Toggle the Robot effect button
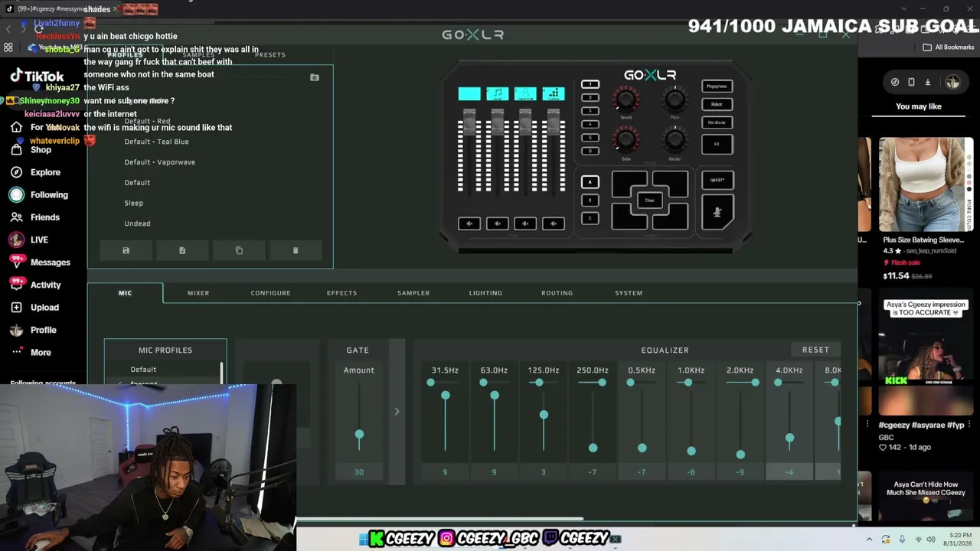 coord(717,104)
